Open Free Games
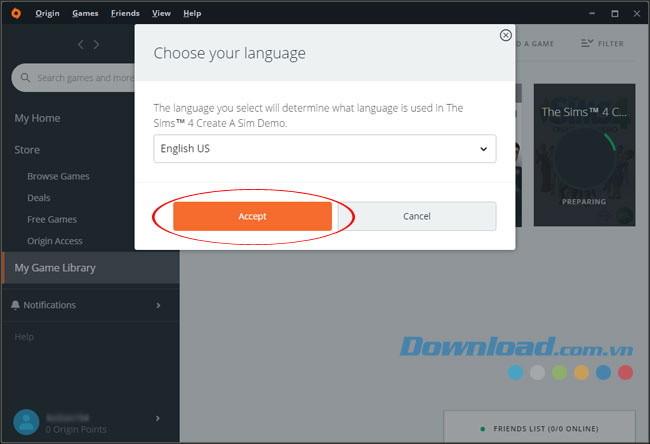Screen dimensions: 650x444 52,219
